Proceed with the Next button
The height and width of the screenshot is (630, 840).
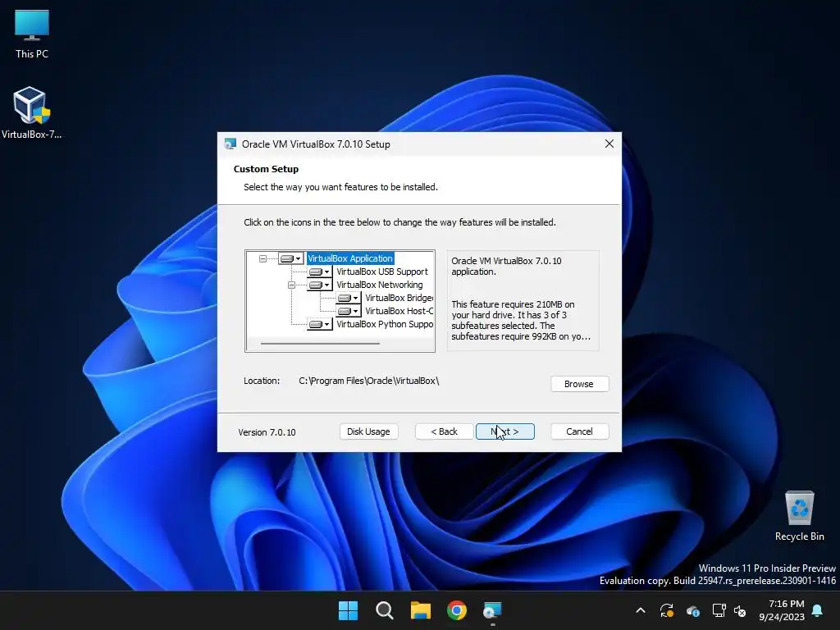click(x=504, y=431)
